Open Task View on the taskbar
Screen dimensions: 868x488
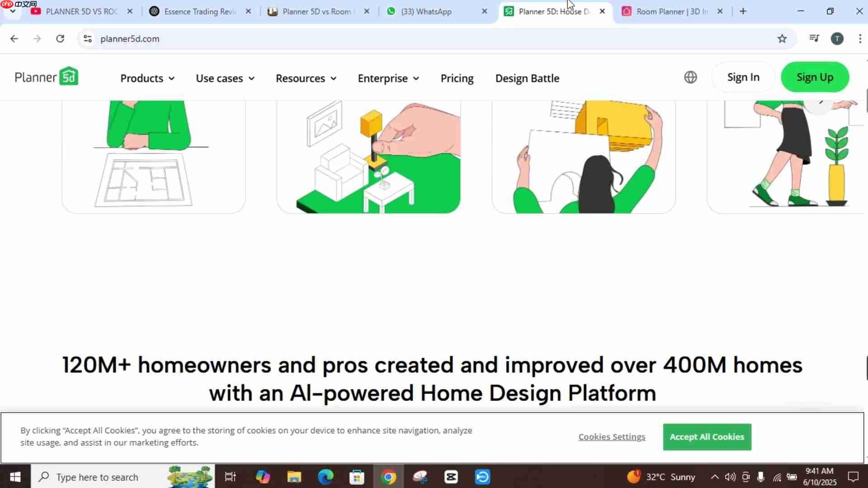(x=230, y=477)
